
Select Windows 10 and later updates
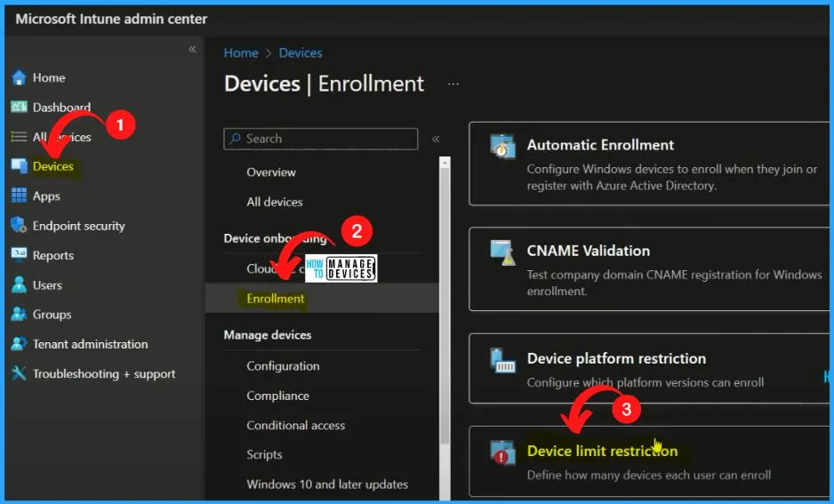tap(327, 484)
